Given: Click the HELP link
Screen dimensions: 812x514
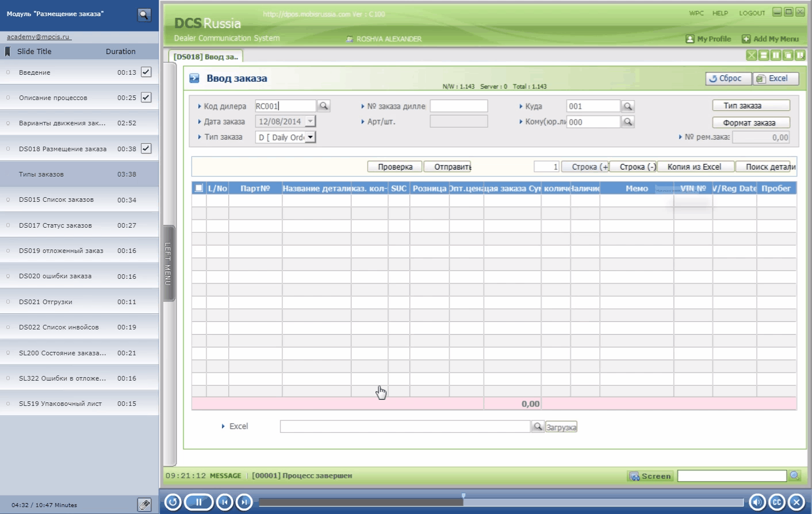Looking at the screenshot, I should tap(720, 13).
